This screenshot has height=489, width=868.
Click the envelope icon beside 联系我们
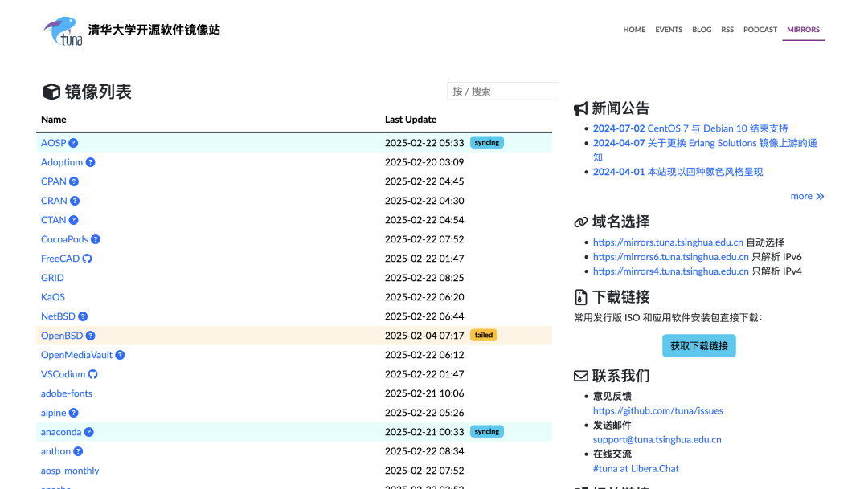click(x=581, y=376)
